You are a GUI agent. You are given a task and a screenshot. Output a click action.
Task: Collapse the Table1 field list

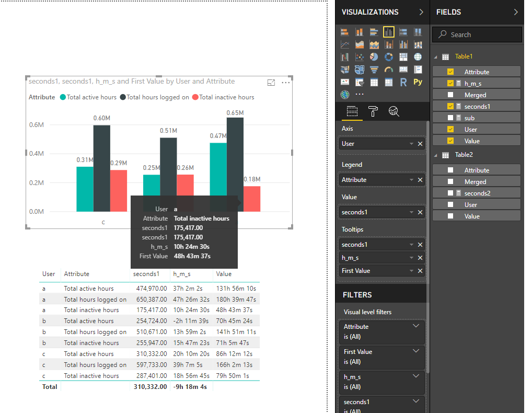[436, 57]
